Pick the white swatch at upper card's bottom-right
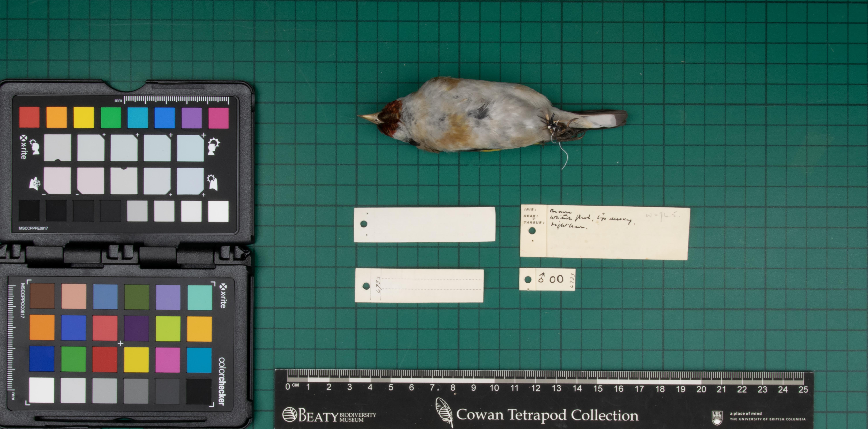868x429 pixels. (218, 211)
